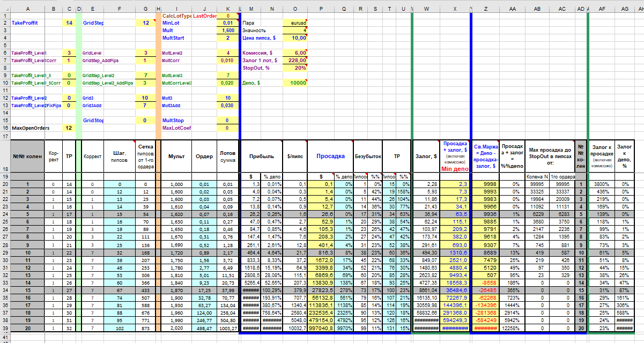This screenshot has height=343, width=644.
Task: Click the 588% cell in column AG
Action: coord(625,314)
